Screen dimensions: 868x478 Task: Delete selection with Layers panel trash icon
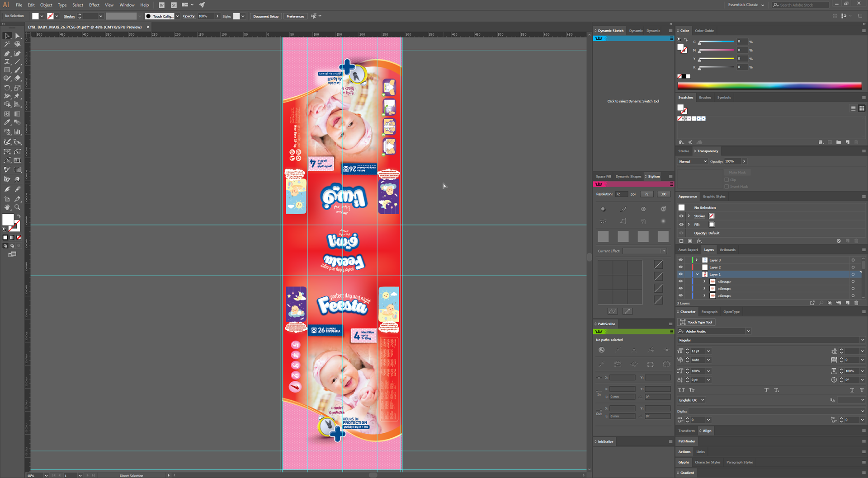click(856, 303)
